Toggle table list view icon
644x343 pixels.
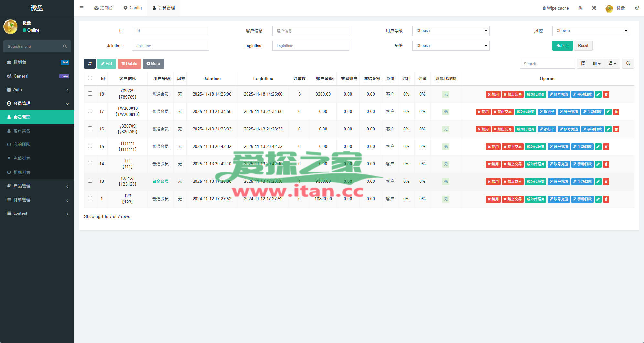coord(583,64)
